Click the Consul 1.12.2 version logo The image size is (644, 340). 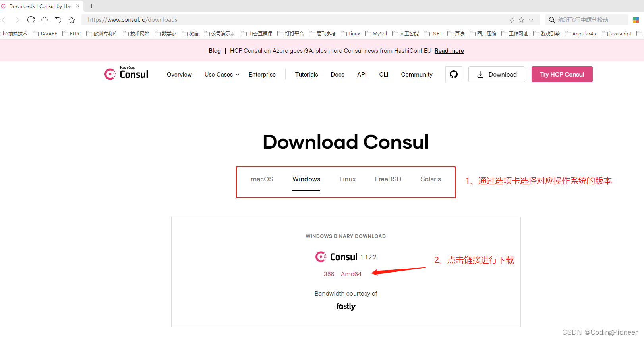346,257
